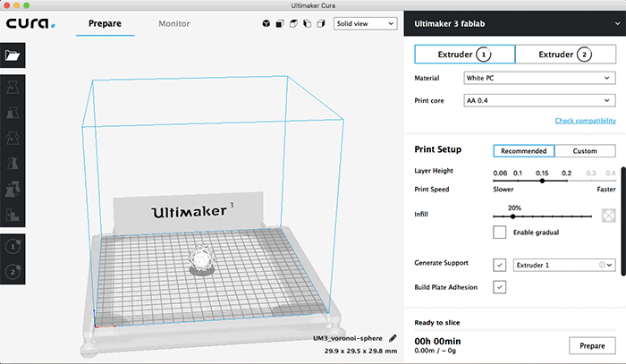The height and width of the screenshot is (364, 626).
Task: Click the infill density slider handle
Action: (512, 216)
